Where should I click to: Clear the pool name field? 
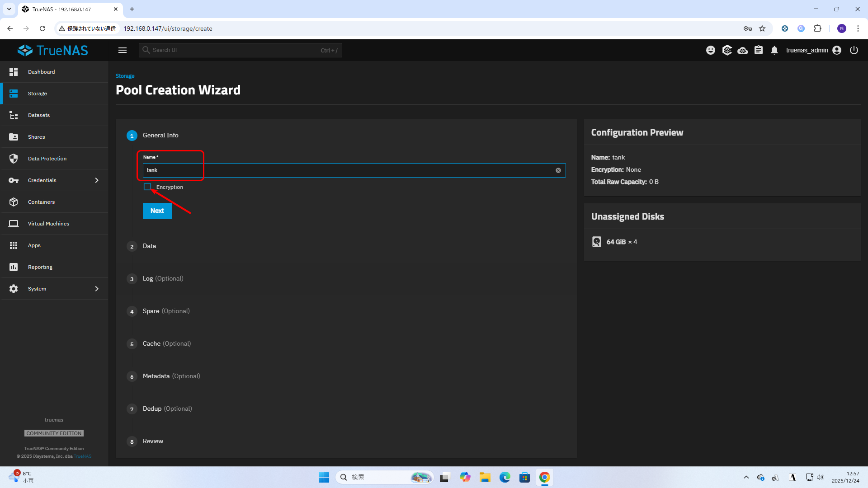coord(558,170)
